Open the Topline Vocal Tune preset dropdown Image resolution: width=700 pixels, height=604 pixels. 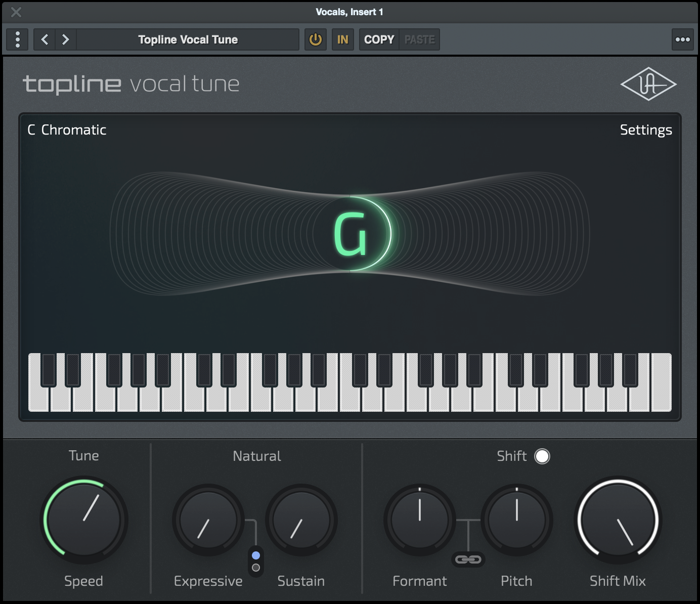[188, 39]
